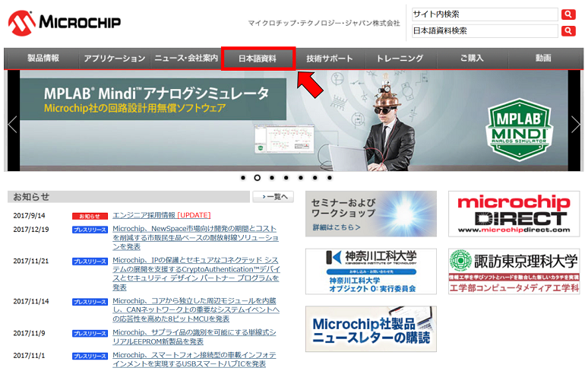This screenshot has height=371, width=588.
Task: Open the 日本語資料 menu
Action: (x=258, y=59)
